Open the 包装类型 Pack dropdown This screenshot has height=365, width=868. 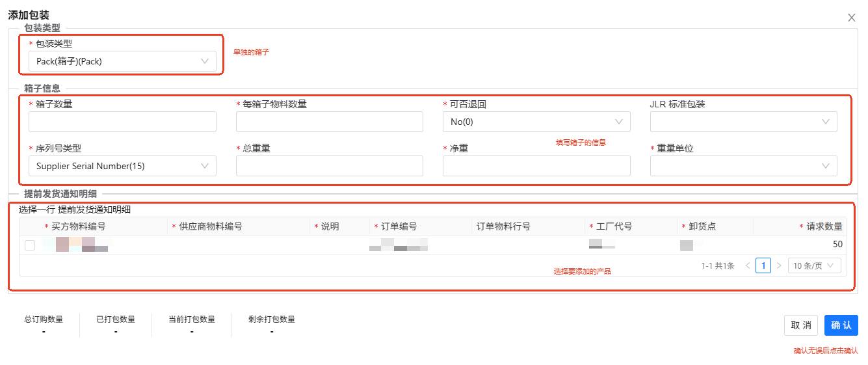122,61
